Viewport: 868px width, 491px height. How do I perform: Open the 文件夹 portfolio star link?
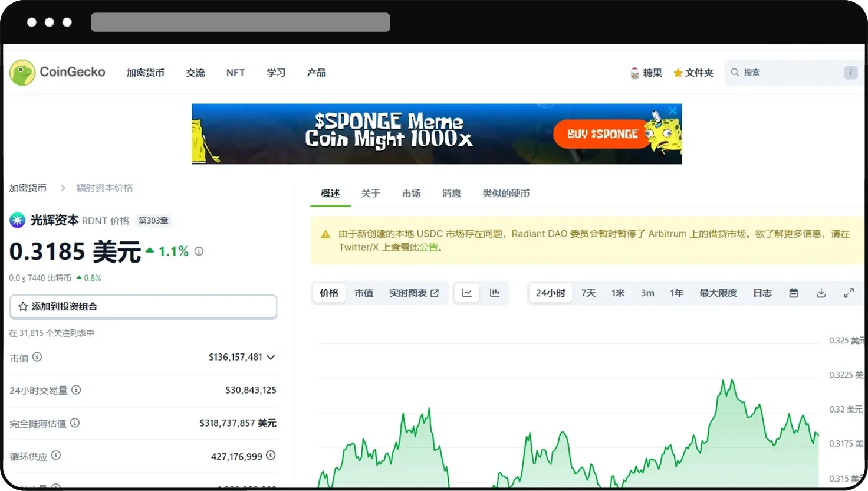point(693,73)
